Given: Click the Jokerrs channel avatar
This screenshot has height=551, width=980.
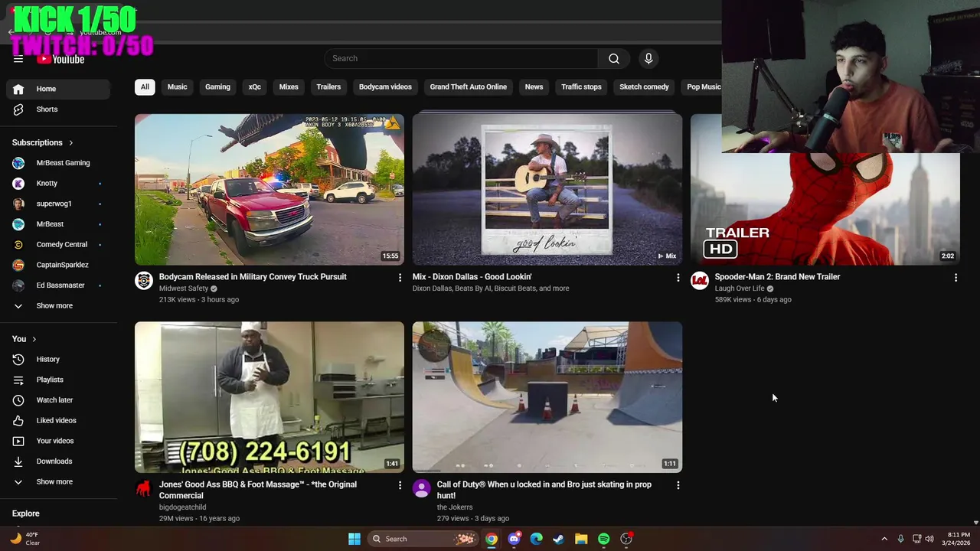Looking at the screenshot, I should pyautogui.click(x=422, y=488).
